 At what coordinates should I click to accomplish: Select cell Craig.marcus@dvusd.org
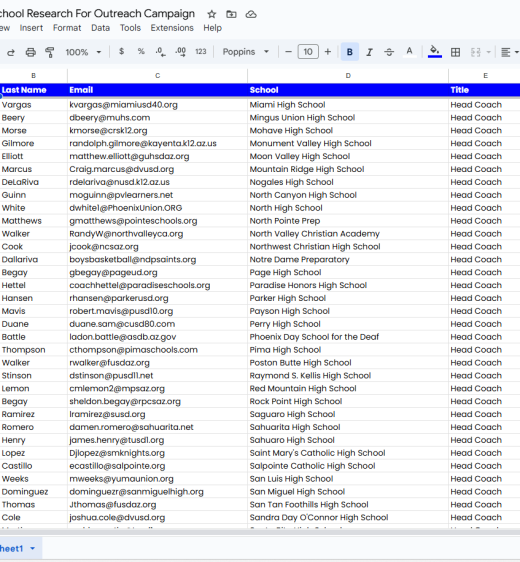[x=157, y=169]
